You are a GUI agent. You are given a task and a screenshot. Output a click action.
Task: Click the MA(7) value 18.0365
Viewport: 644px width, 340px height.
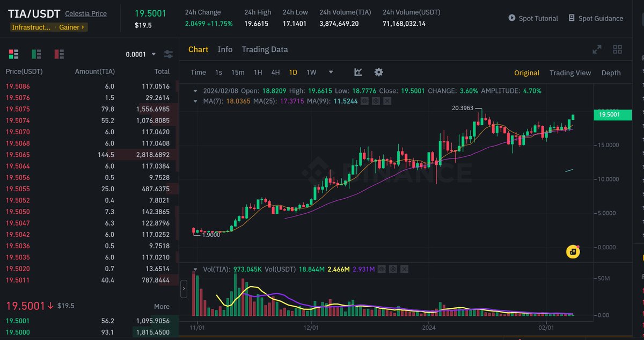[x=237, y=101]
